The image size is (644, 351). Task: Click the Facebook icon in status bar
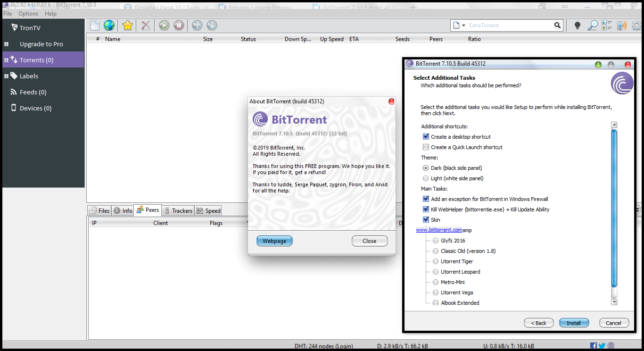pos(593,346)
